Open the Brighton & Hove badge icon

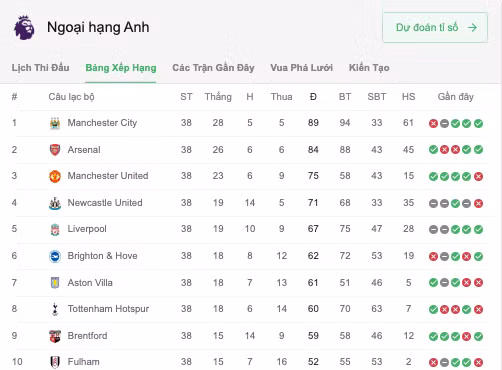point(55,256)
